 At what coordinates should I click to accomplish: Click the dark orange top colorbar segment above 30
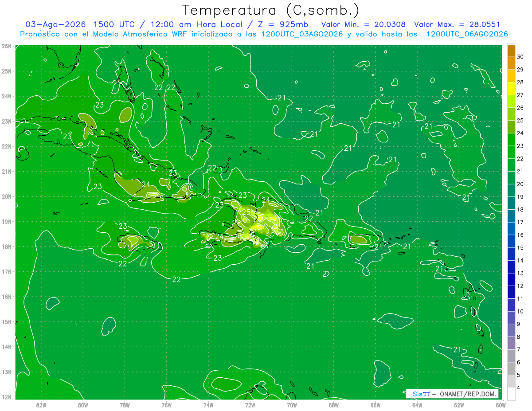pyautogui.click(x=511, y=51)
